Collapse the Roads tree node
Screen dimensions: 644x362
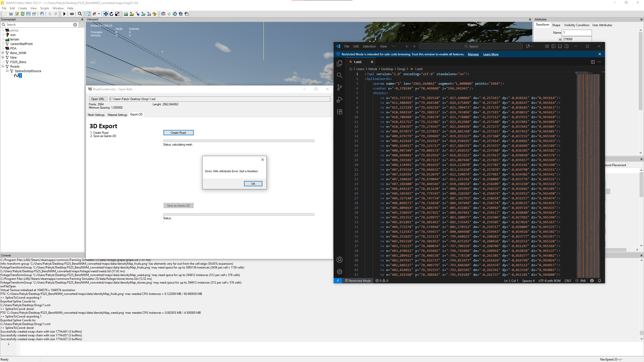click(x=3, y=67)
